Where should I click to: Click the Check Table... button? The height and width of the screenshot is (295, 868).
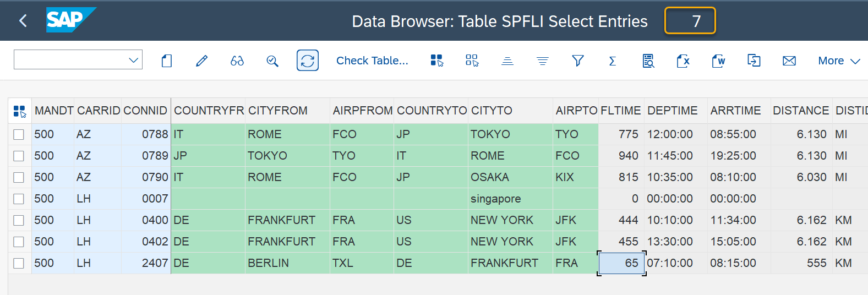click(x=372, y=61)
